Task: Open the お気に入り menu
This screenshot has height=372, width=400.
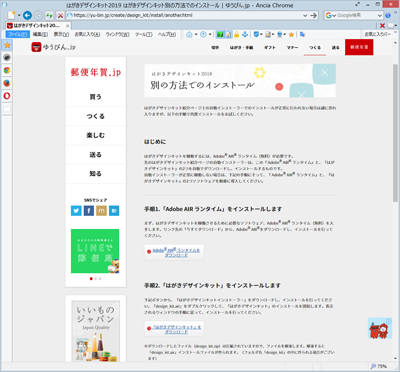Action: (87, 34)
